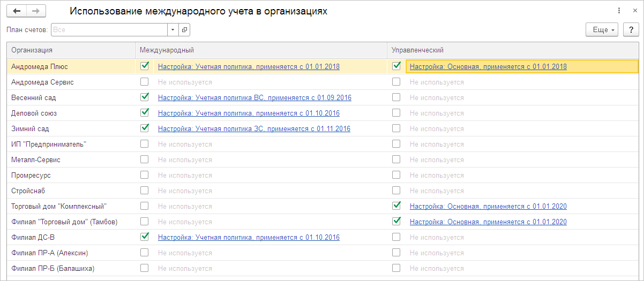This screenshot has height=281, width=644.
Task: Enable international accounting for Андромеда Сервис
Action: pyautogui.click(x=144, y=82)
